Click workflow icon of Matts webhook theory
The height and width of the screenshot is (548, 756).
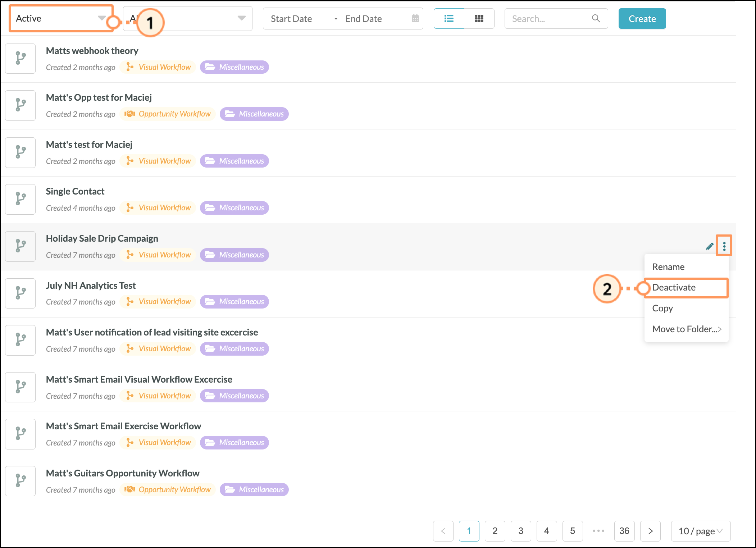click(x=21, y=59)
